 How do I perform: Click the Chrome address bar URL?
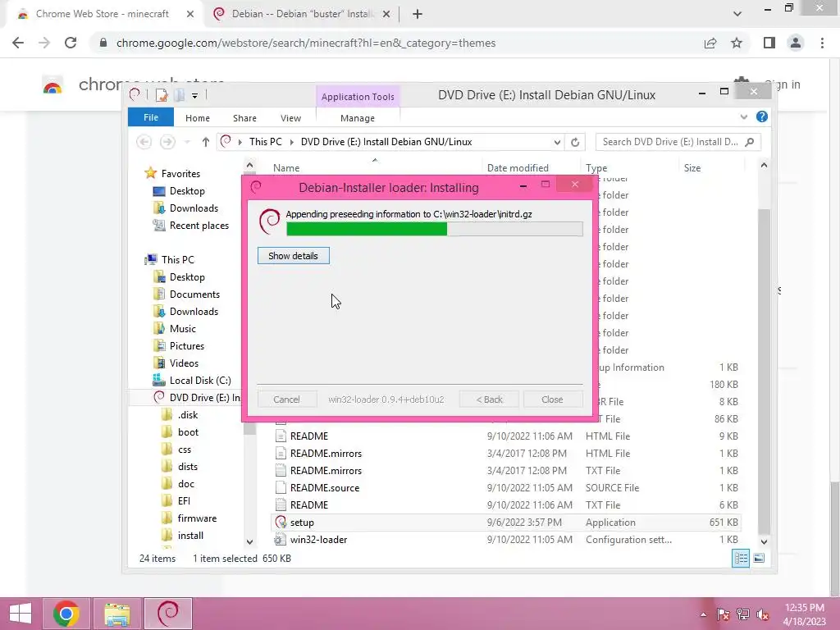pyautogui.click(x=306, y=43)
